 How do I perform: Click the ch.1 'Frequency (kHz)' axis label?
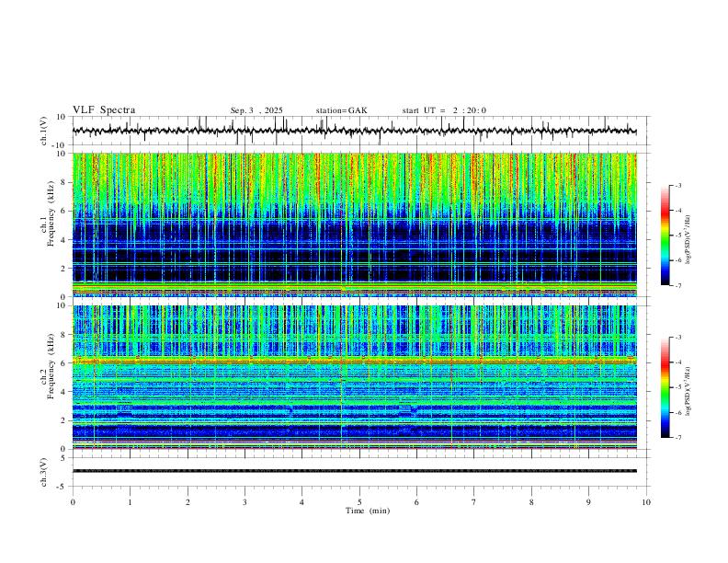coord(51,213)
